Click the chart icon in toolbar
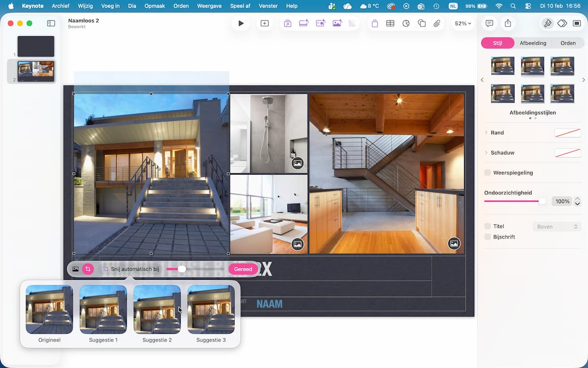The height and width of the screenshot is (368, 588). click(406, 24)
